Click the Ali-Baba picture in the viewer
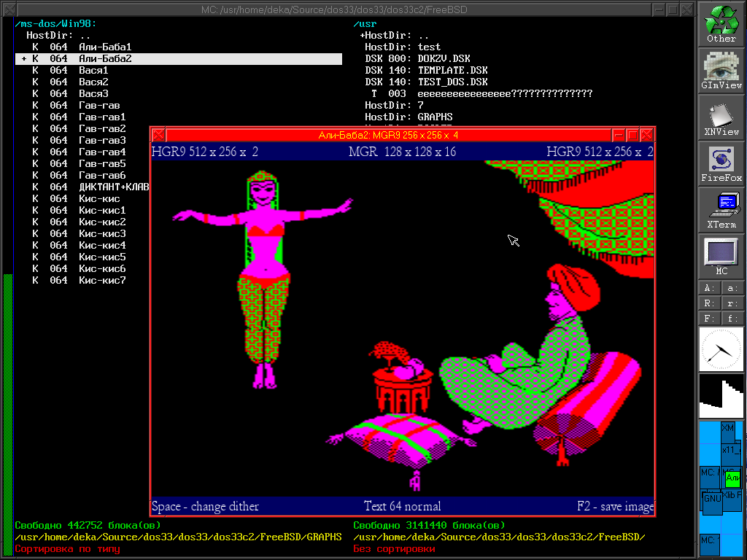747x560 pixels. pos(403,329)
